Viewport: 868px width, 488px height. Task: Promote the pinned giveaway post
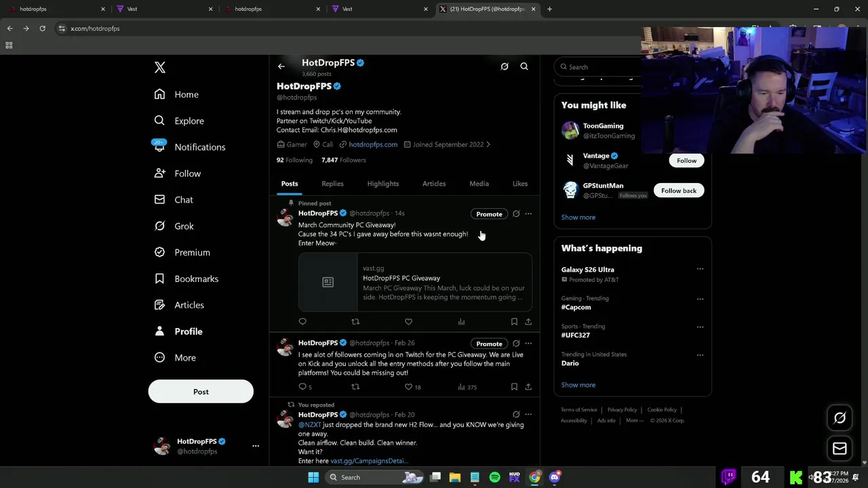point(489,214)
